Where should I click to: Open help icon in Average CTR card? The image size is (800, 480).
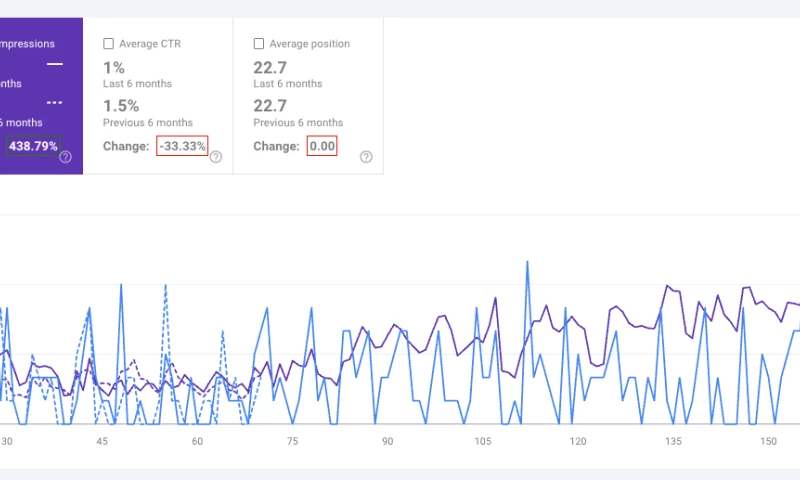[x=216, y=157]
